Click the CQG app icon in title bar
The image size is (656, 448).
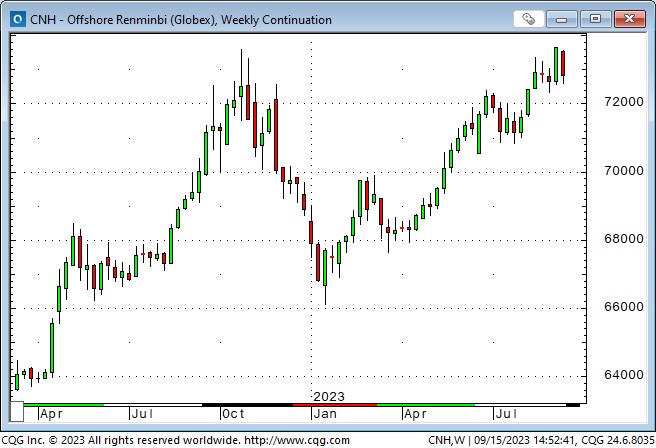(18, 20)
